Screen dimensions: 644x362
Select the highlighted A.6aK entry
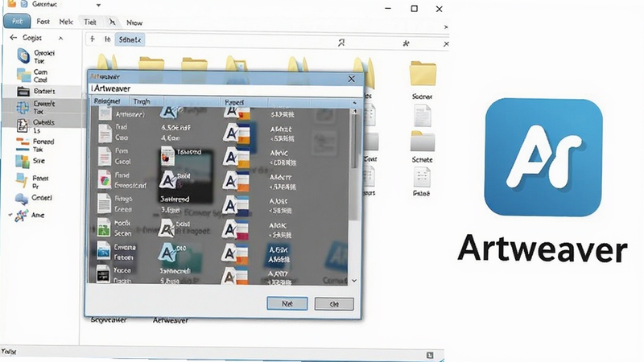coord(278,254)
